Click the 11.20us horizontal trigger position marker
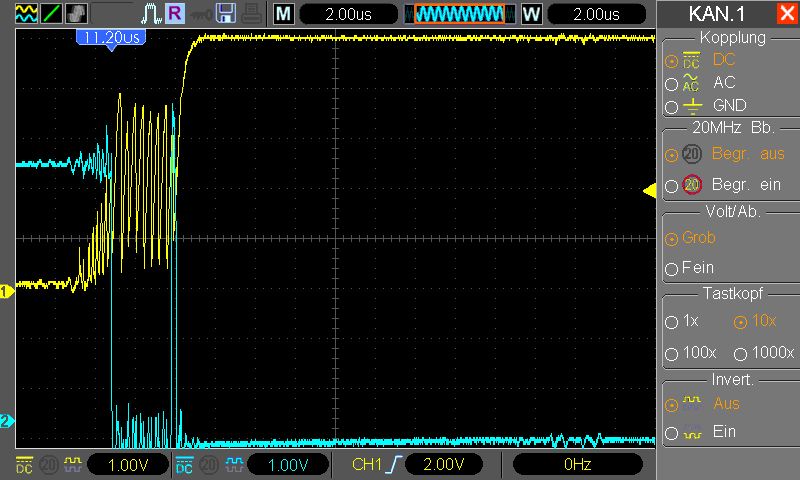The image size is (800, 480). [111, 38]
